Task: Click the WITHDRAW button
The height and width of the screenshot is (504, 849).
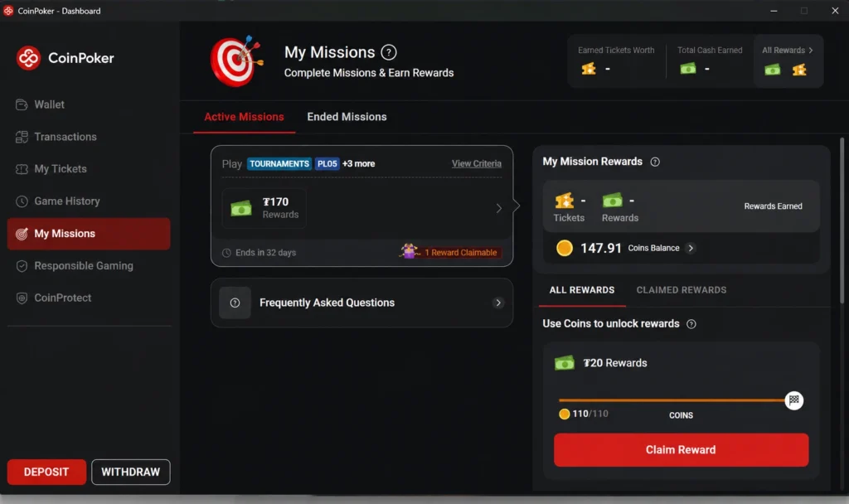Action: click(130, 472)
